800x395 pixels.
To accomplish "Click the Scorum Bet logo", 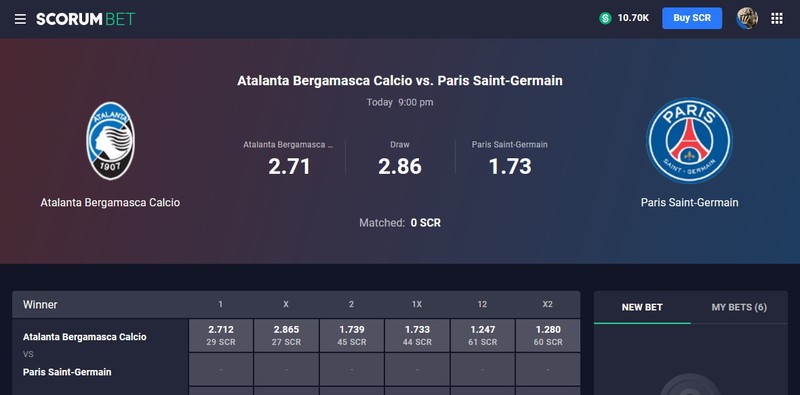I will [x=85, y=19].
